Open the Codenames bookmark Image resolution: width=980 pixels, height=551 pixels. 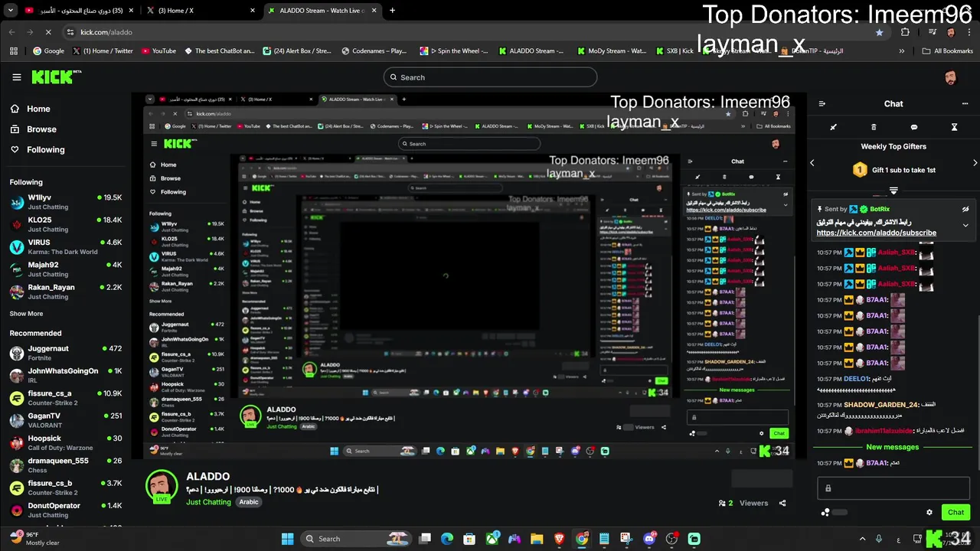point(374,51)
